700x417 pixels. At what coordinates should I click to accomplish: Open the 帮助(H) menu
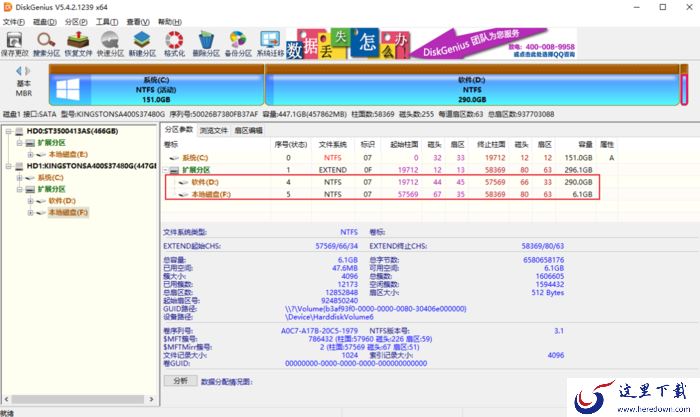pyautogui.click(x=170, y=22)
